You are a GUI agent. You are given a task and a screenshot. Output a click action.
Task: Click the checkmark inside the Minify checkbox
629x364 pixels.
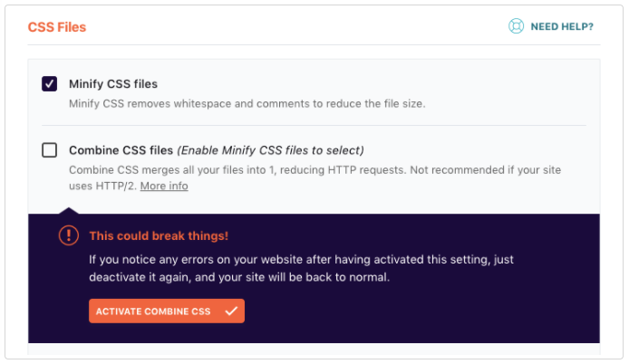[49, 84]
